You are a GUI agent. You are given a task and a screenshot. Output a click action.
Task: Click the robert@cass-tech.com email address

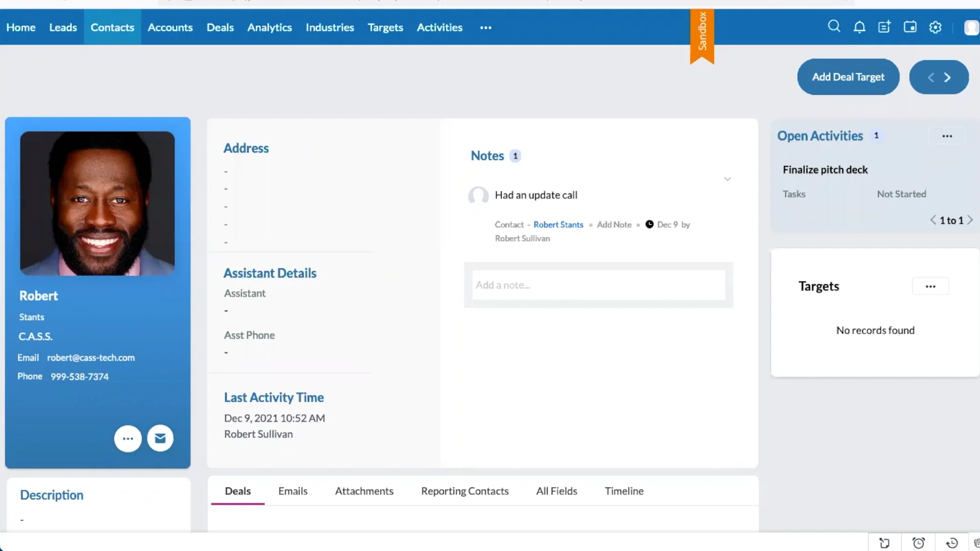coord(91,358)
